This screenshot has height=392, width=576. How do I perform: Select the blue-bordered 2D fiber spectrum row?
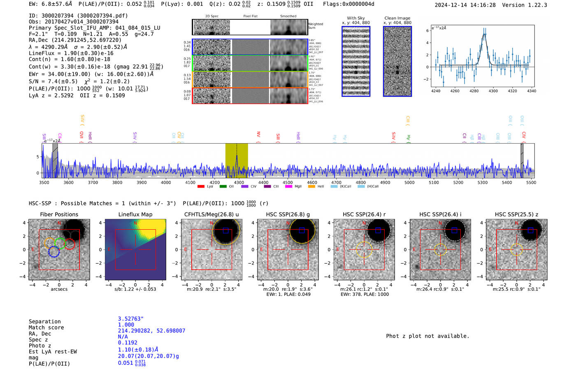tap(250, 47)
